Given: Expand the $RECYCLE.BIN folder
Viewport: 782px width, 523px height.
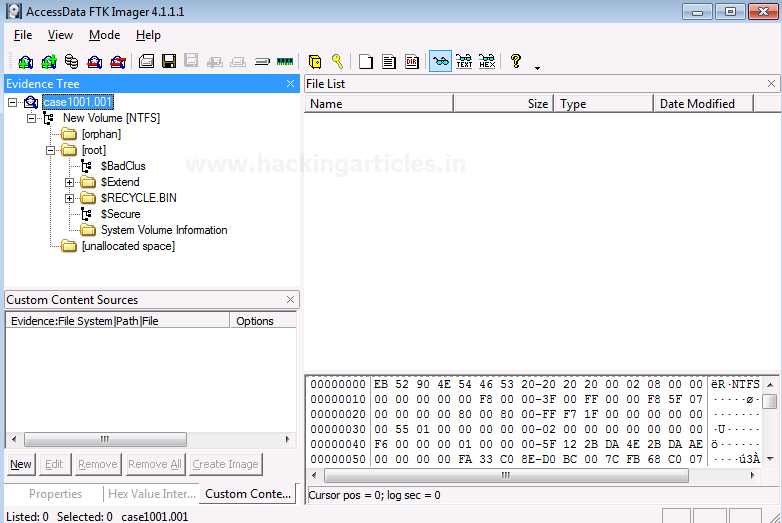Looking at the screenshot, I should click(69, 198).
